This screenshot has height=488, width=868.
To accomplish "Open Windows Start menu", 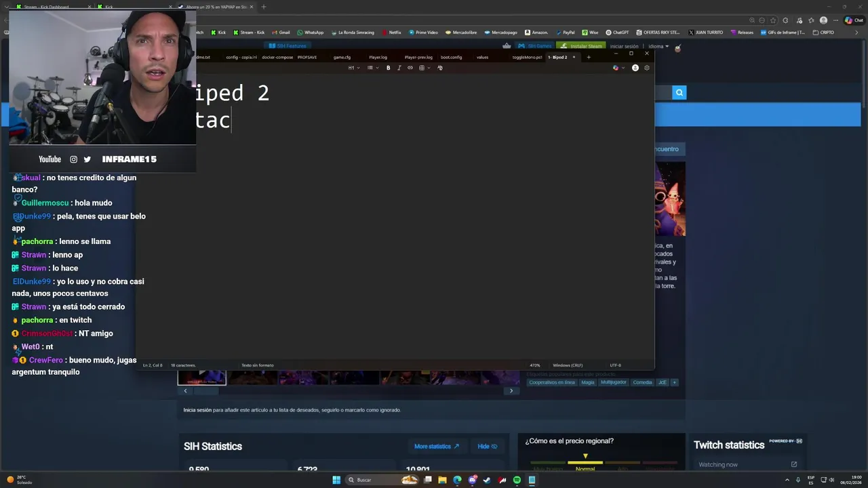I will click(x=336, y=480).
